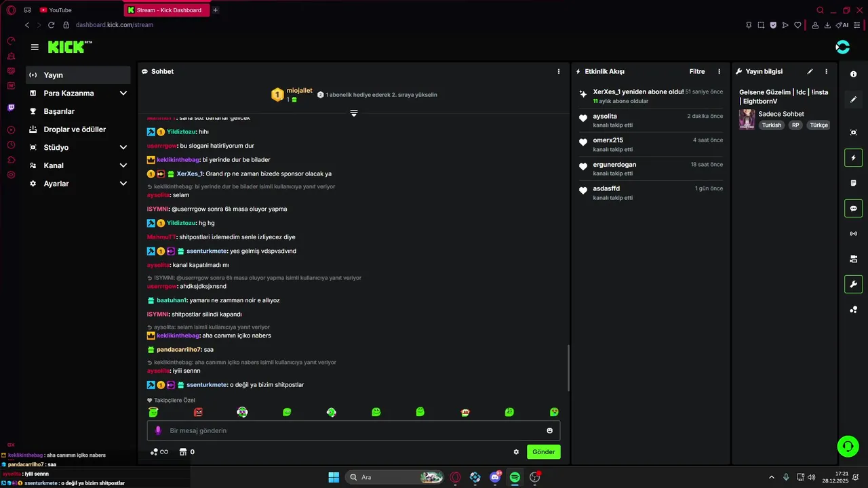The image size is (868, 488).
Task: Toggle the wrench stream info widget
Action: pyautogui.click(x=854, y=284)
